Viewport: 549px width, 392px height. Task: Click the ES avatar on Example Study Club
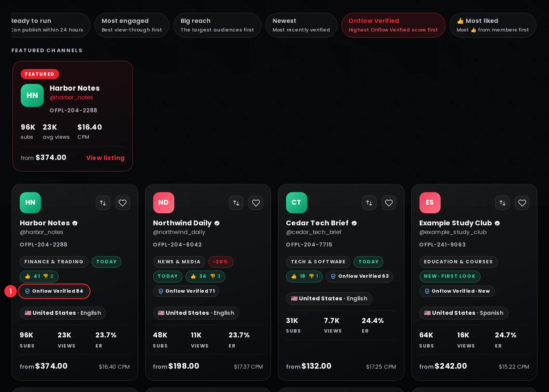pyautogui.click(x=430, y=202)
